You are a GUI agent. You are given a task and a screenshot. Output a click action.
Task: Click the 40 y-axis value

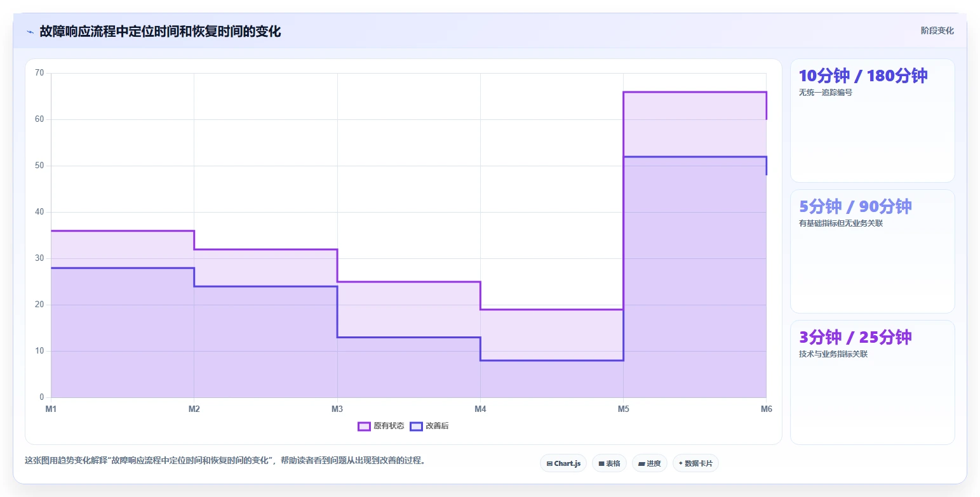pos(39,212)
